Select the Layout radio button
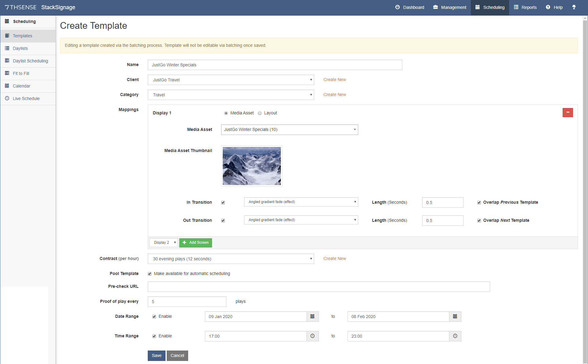The image size is (588, 364). point(260,113)
